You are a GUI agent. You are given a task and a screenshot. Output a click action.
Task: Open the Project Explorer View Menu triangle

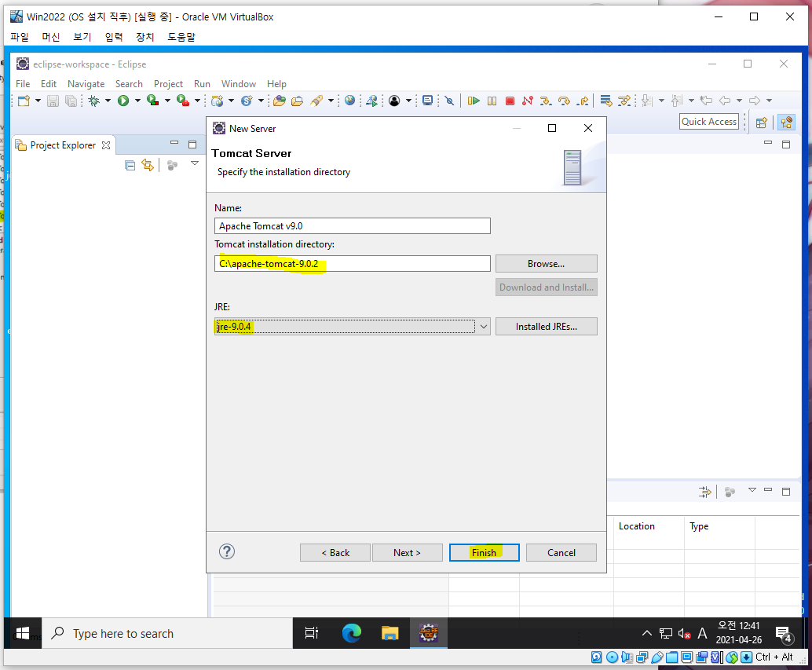[x=195, y=163]
